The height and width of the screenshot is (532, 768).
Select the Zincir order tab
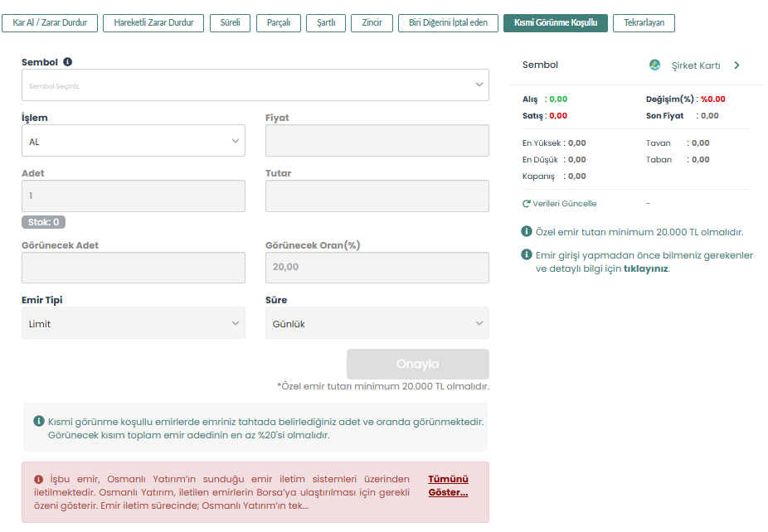coord(372,23)
